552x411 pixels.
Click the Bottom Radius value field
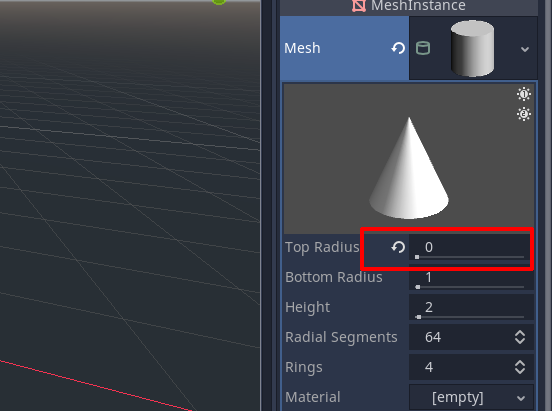[471, 278]
